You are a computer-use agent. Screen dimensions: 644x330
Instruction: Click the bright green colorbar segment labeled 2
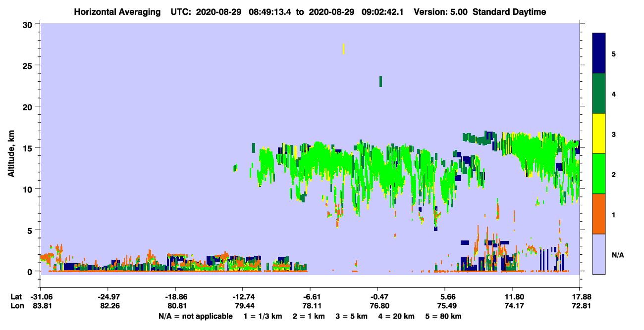point(599,174)
